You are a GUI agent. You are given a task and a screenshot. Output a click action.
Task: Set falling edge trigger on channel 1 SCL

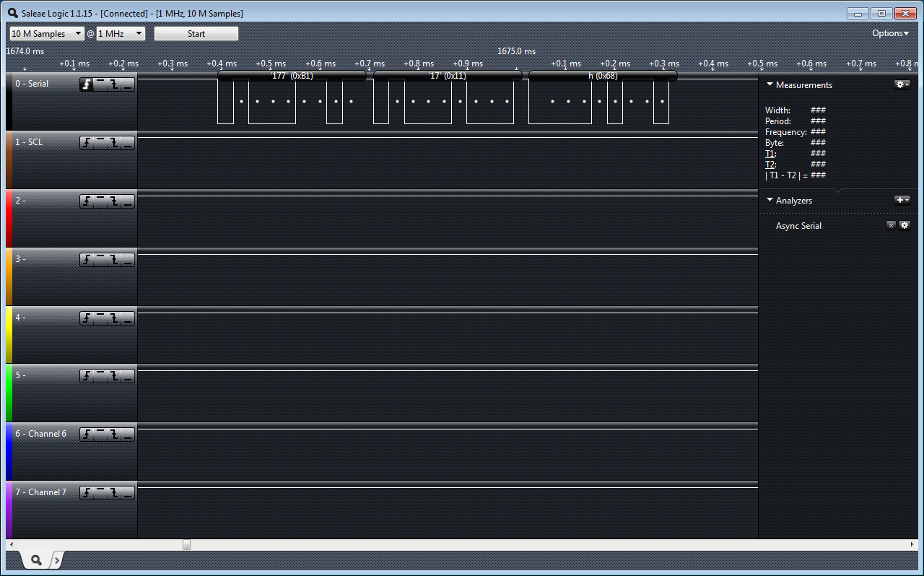(x=114, y=143)
